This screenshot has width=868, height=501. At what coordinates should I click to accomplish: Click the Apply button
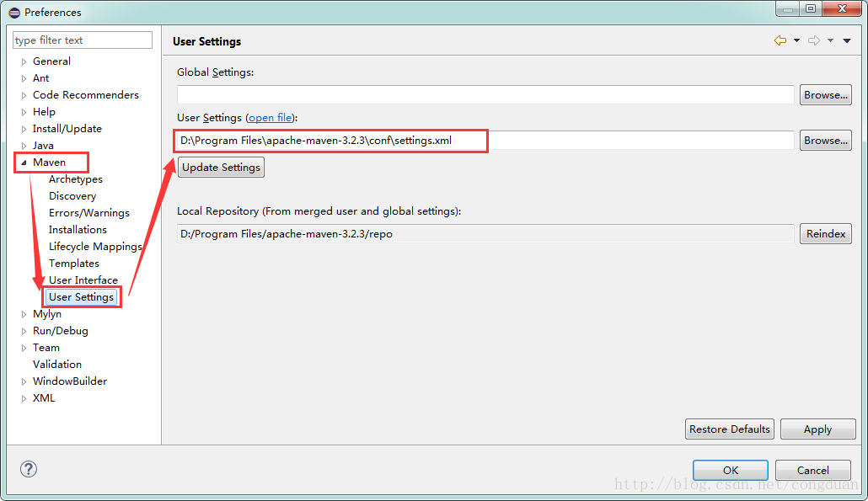coord(817,429)
